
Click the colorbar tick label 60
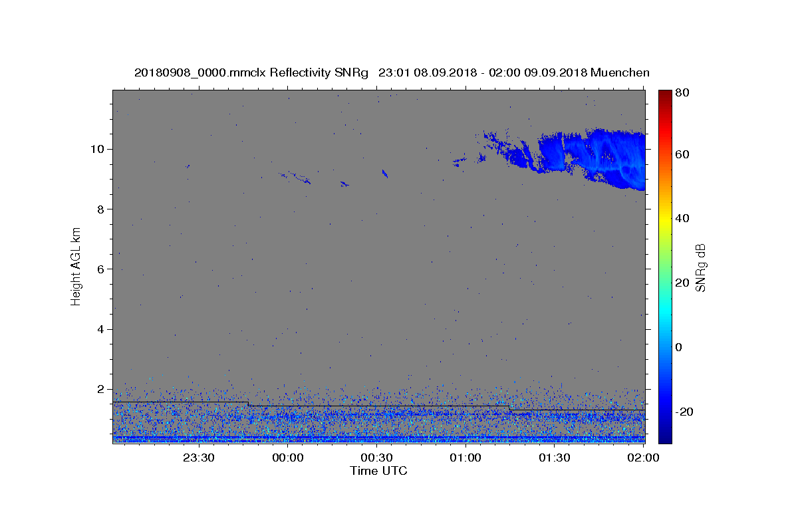tap(682, 154)
